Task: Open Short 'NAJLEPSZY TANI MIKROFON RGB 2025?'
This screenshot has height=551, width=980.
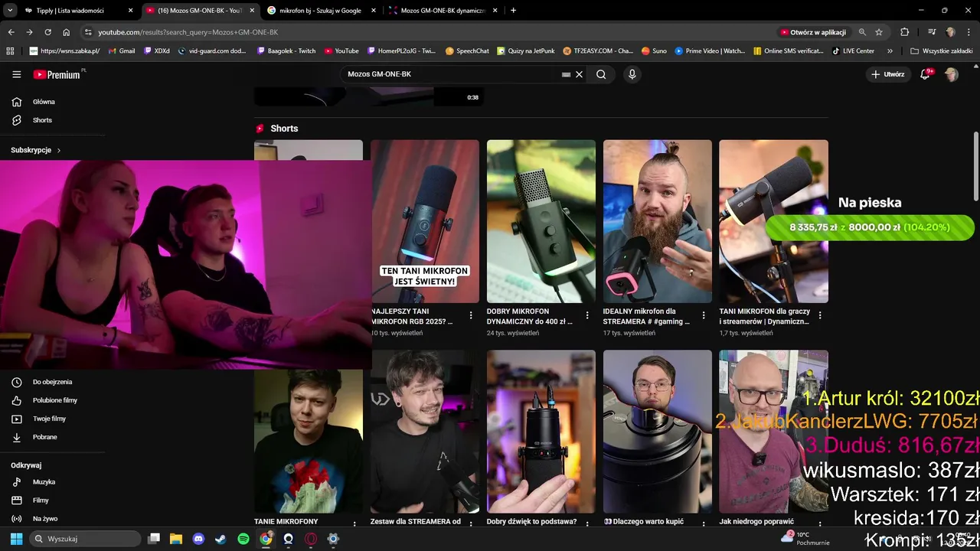Action: click(x=424, y=221)
